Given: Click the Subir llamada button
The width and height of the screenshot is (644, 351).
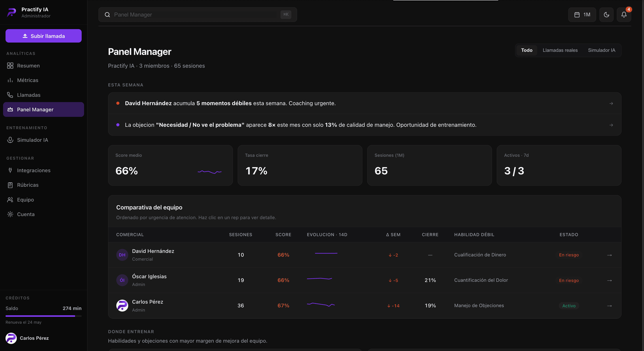Looking at the screenshot, I should click(43, 36).
